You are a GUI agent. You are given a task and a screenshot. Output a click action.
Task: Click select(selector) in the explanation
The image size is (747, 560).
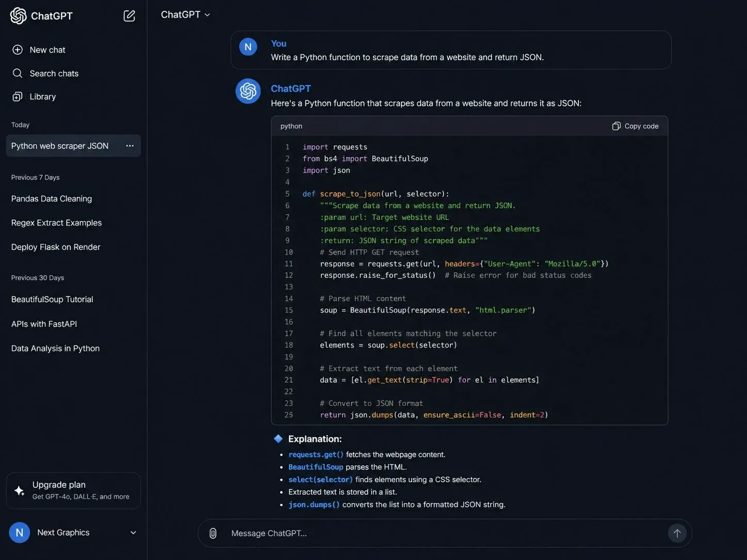click(320, 480)
